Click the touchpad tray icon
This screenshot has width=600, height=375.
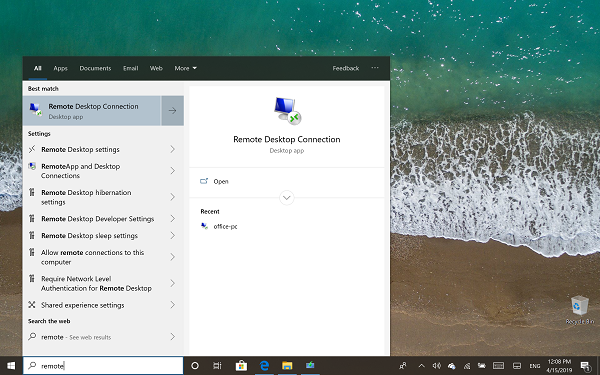click(517, 366)
